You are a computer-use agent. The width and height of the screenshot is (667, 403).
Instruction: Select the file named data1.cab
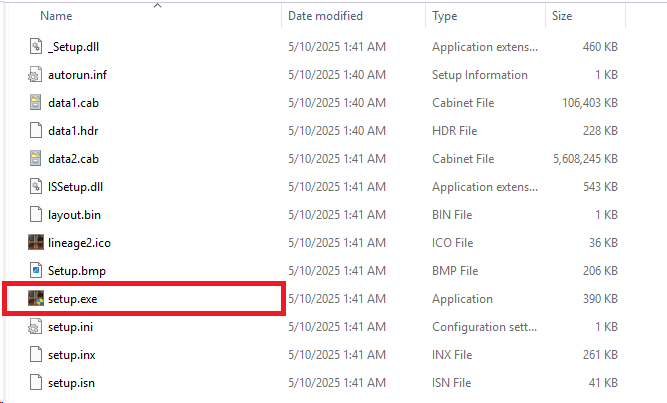(x=73, y=103)
